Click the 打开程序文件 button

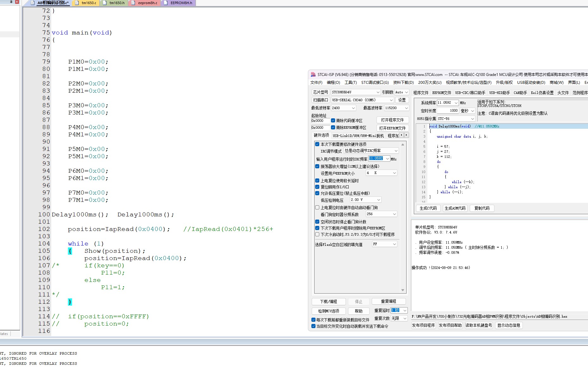tap(392, 120)
